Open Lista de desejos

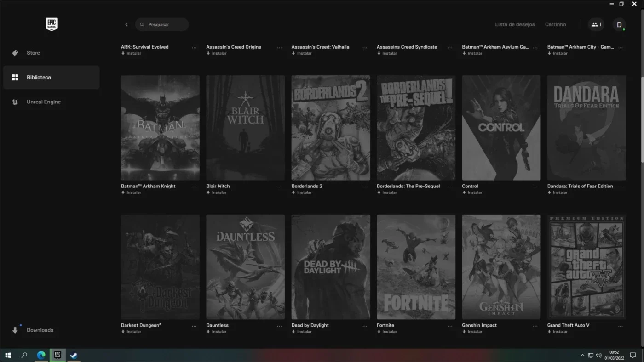click(515, 24)
